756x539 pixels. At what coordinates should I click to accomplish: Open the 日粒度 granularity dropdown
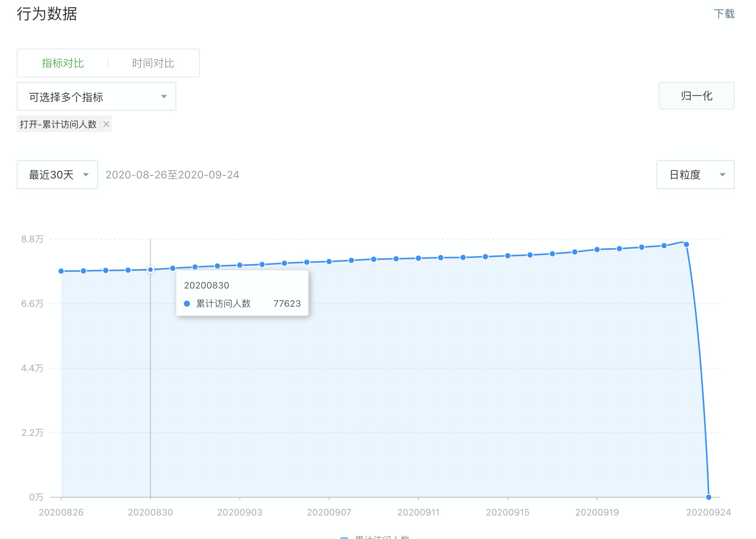(695, 175)
